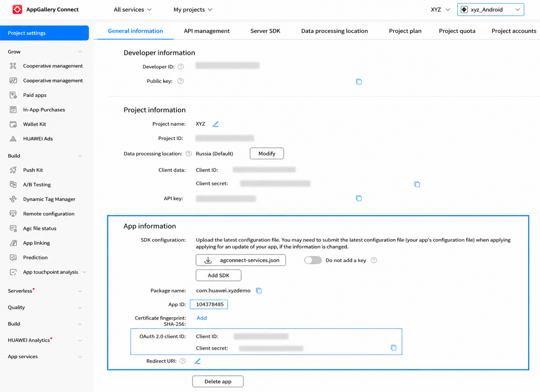Expand App touchpoint analysis submenu
This screenshot has width=540, height=392.
84,272
